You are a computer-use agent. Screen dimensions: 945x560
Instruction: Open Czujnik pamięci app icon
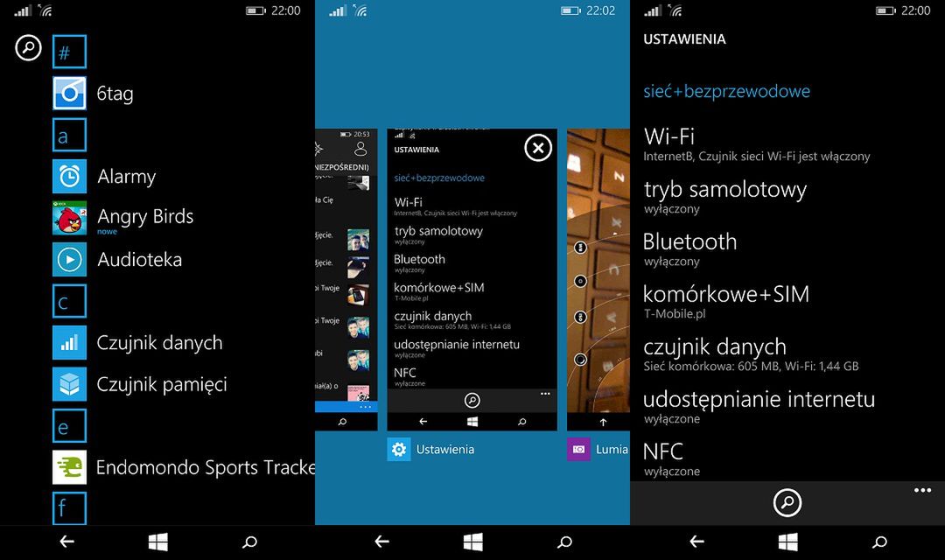69,384
